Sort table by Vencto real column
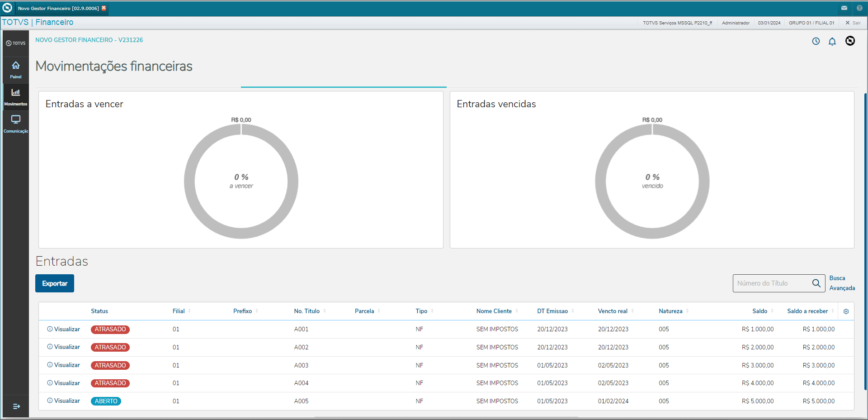The image size is (868, 420). pyautogui.click(x=616, y=311)
